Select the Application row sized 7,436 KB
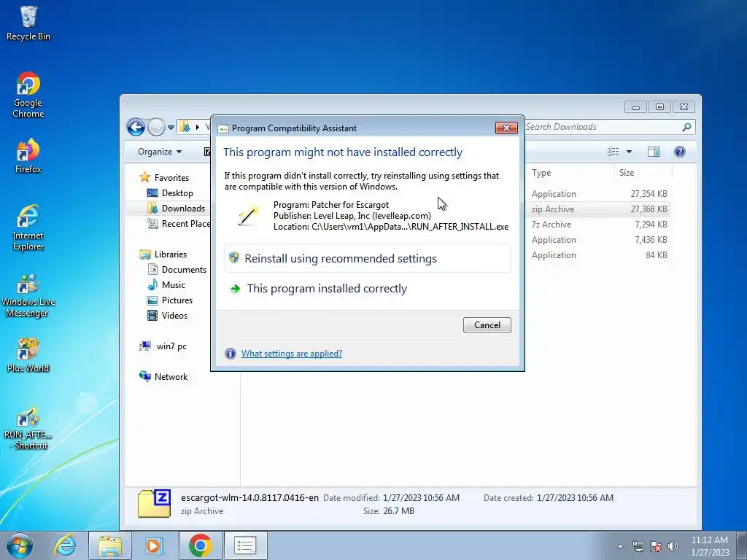 (598, 239)
